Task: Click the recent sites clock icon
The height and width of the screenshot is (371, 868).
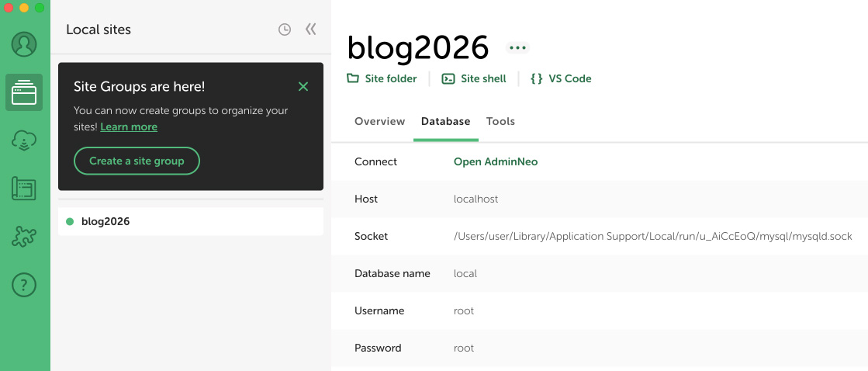Action: coord(285,29)
